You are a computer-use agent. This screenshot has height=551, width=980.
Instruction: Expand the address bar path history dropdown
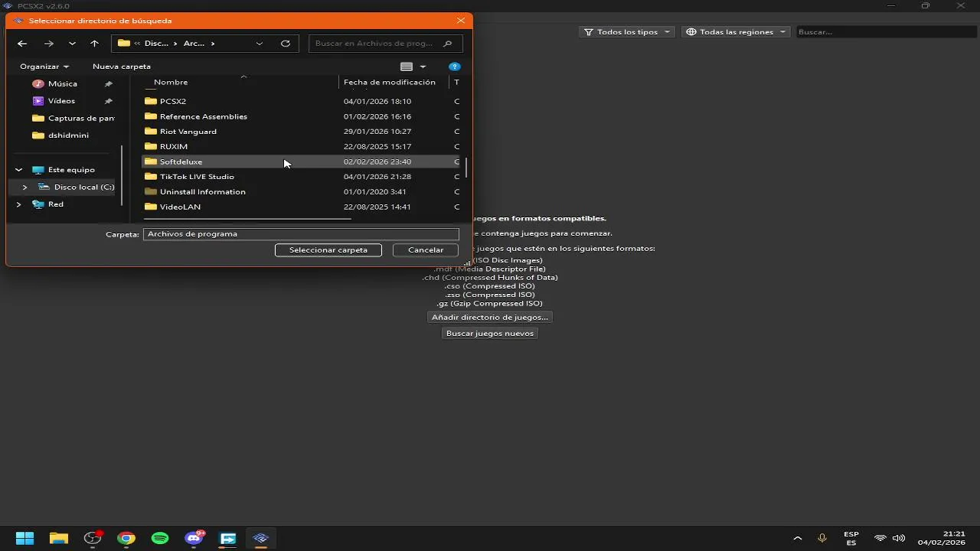260,44
